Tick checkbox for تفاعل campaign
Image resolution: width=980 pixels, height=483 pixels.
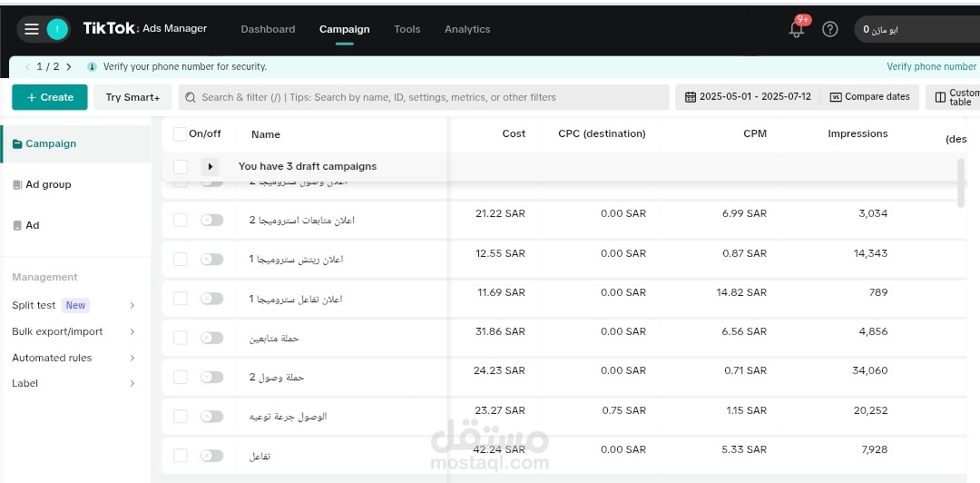(x=180, y=456)
